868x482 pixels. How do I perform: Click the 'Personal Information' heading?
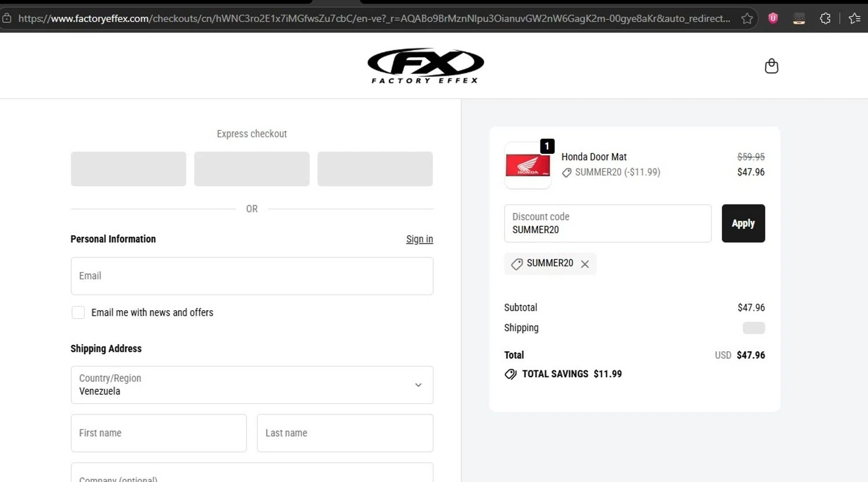click(113, 239)
